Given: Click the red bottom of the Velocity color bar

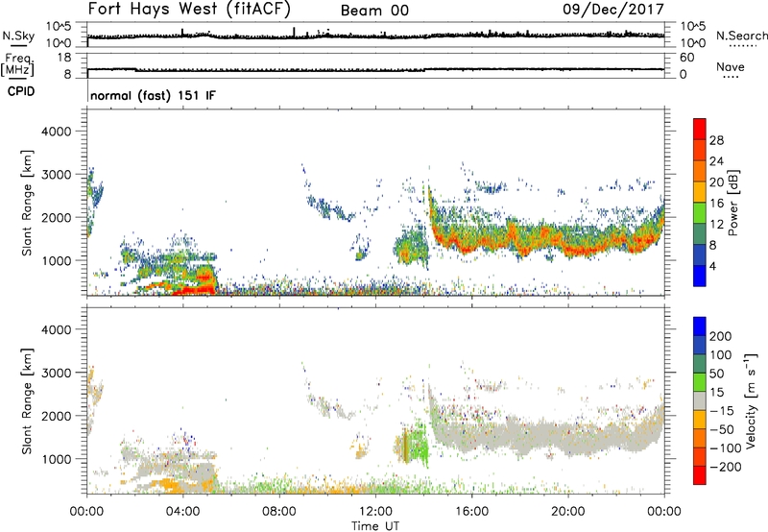Looking at the screenshot, I should point(700,475).
